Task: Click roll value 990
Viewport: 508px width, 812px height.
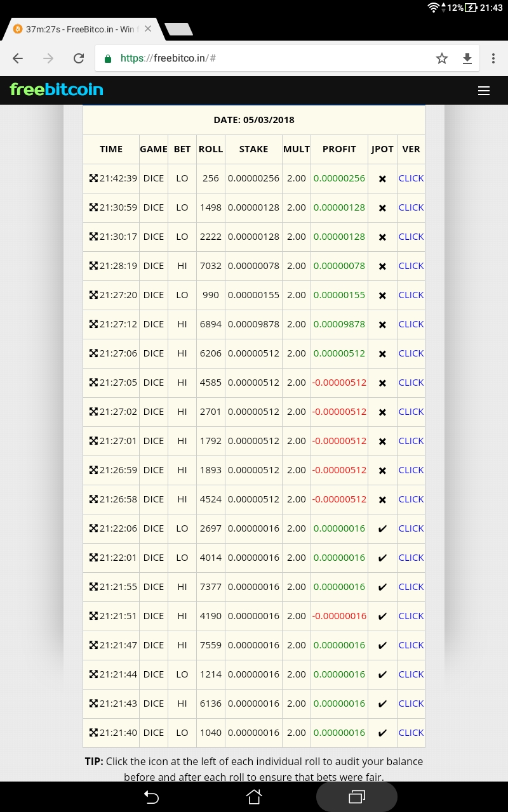Action: coord(211,295)
